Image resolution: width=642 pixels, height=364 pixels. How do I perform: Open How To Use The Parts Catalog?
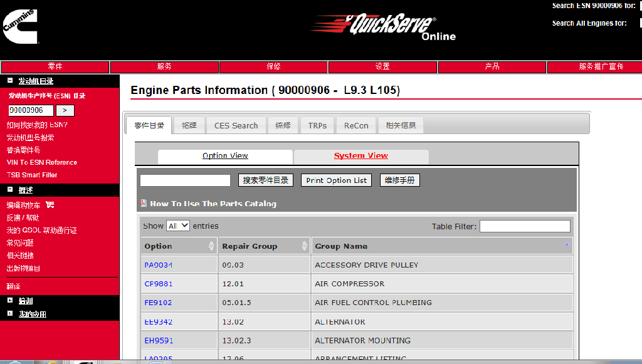tap(213, 203)
